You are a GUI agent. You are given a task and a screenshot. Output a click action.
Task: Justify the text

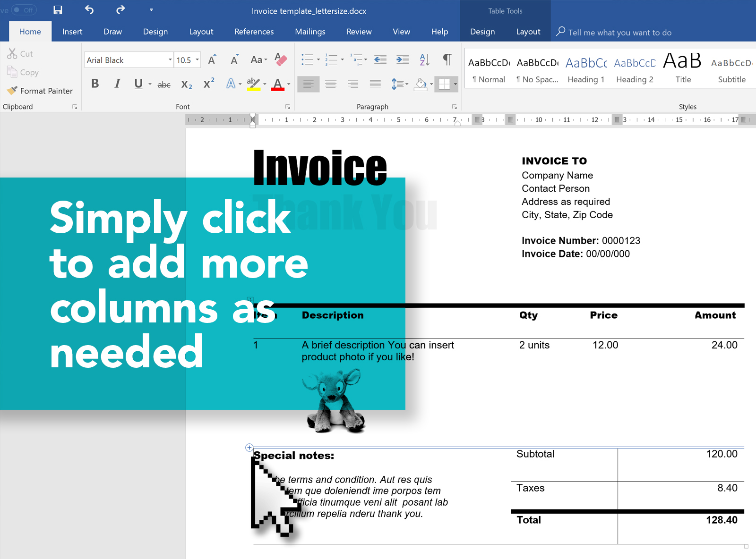(375, 84)
